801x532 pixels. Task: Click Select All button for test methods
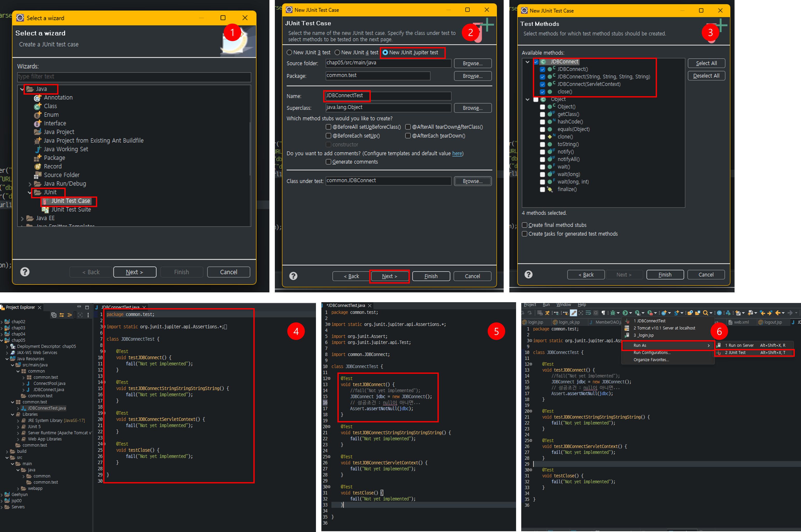tap(706, 63)
